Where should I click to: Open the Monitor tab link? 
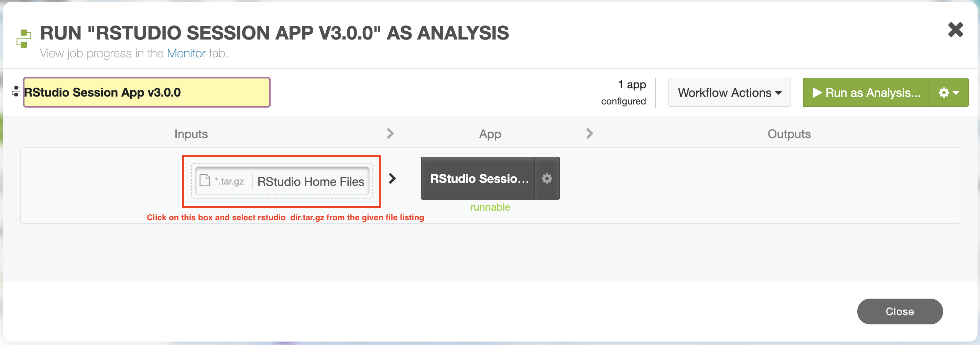click(x=186, y=53)
